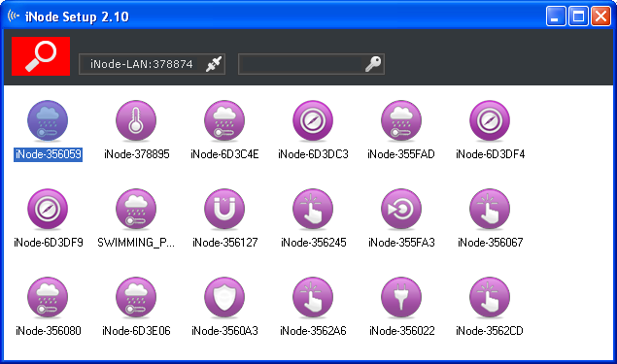Image resolution: width=617 pixels, height=364 pixels.
Task: Select the iNode-3562A6 touch finger icon
Action: (313, 298)
